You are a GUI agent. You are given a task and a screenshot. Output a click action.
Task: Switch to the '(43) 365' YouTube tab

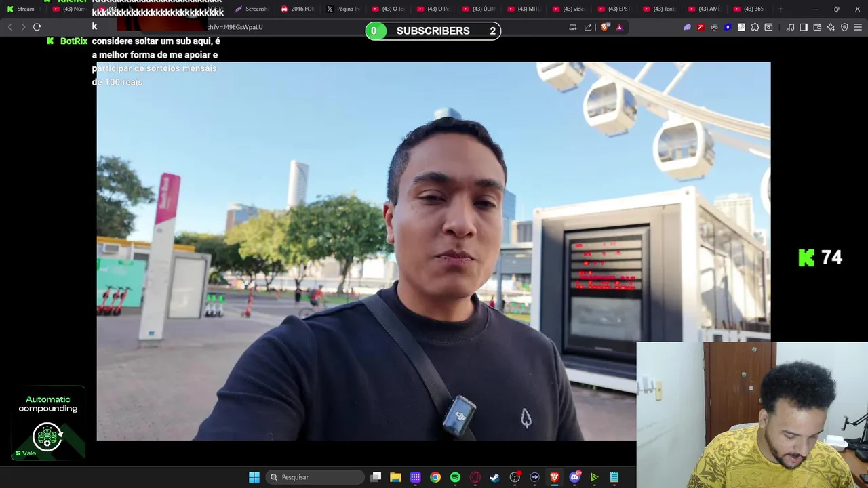tap(749, 9)
